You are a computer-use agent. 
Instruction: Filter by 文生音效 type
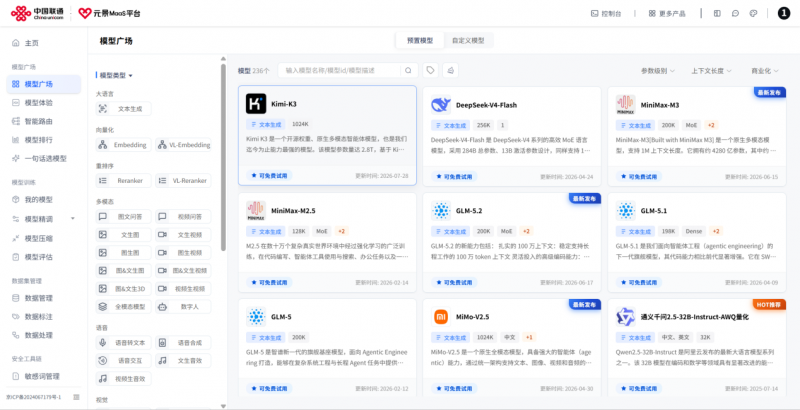[x=183, y=361]
